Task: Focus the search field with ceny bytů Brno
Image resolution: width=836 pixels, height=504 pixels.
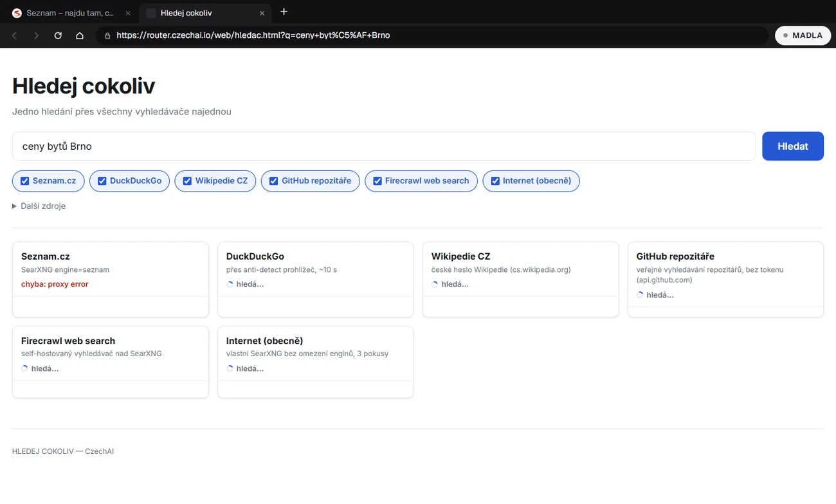Action: pos(384,146)
